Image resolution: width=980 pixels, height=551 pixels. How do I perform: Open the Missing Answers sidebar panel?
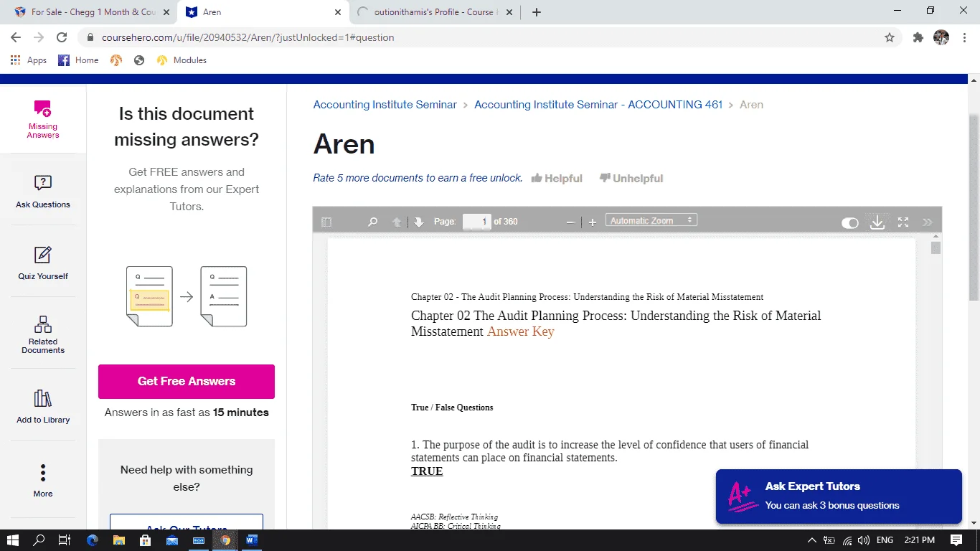(43, 119)
